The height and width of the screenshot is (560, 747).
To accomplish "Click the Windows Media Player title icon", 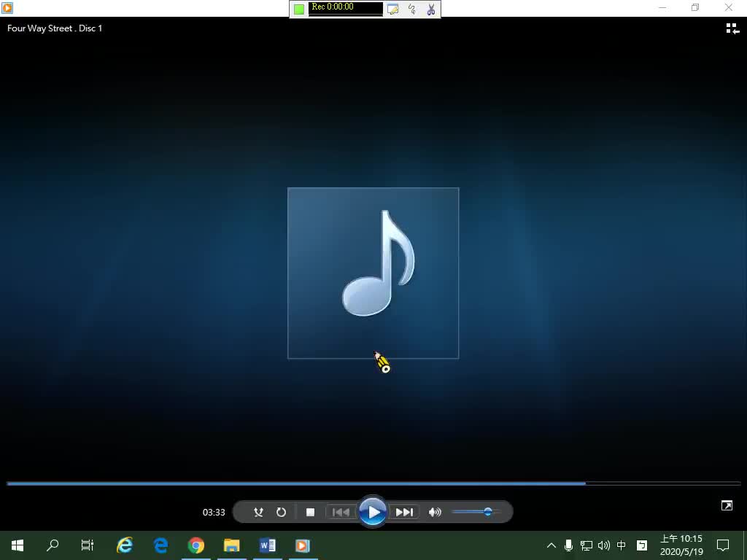I will click(7, 7).
